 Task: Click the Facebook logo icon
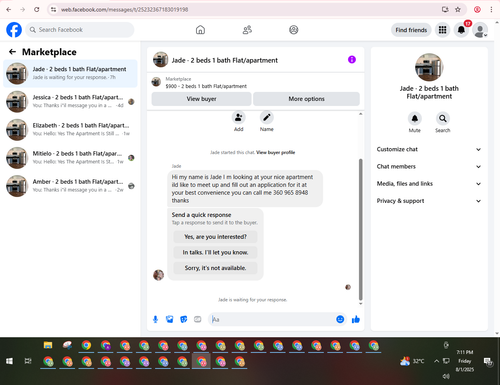click(14, 30)
